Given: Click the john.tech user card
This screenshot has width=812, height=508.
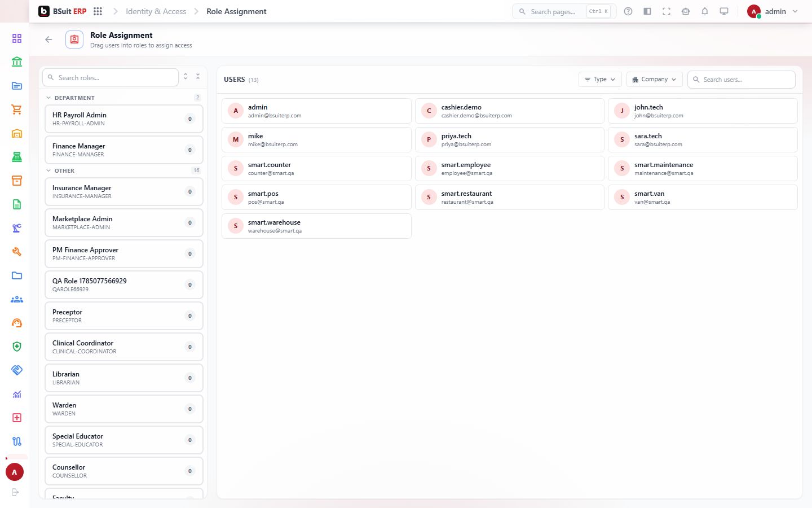Looking at the screenshot, I should coord(703,111).
